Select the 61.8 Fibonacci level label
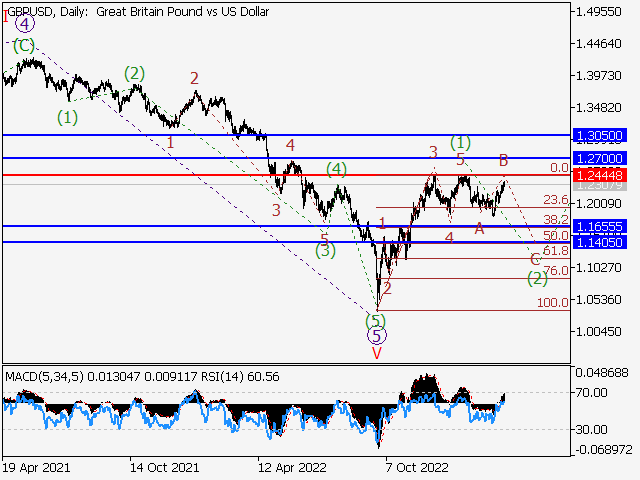The image size is (640, 480). pos(556,251)
